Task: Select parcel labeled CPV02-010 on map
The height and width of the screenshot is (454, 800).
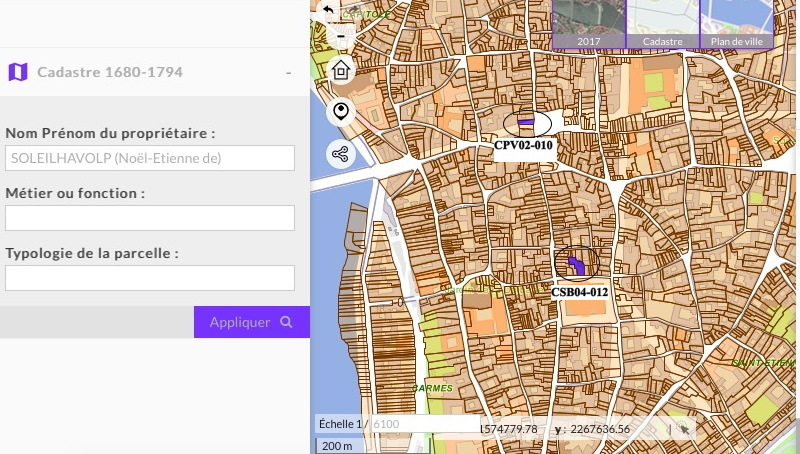Action: click(527, 124)
